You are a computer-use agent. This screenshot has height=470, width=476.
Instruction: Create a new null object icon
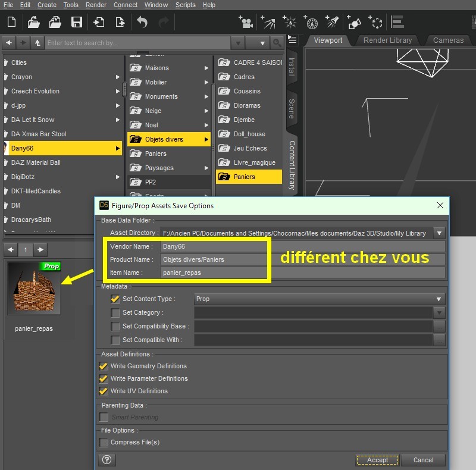[x=375, y=22]
